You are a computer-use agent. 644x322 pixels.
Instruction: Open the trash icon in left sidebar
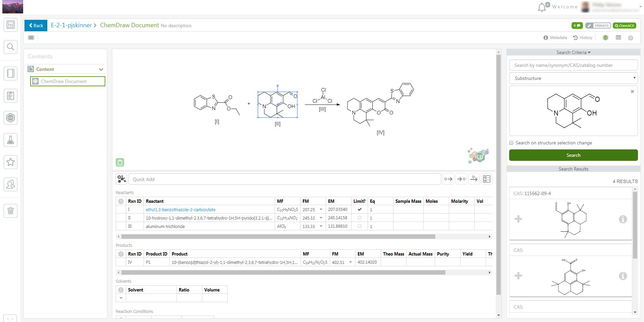10,211
